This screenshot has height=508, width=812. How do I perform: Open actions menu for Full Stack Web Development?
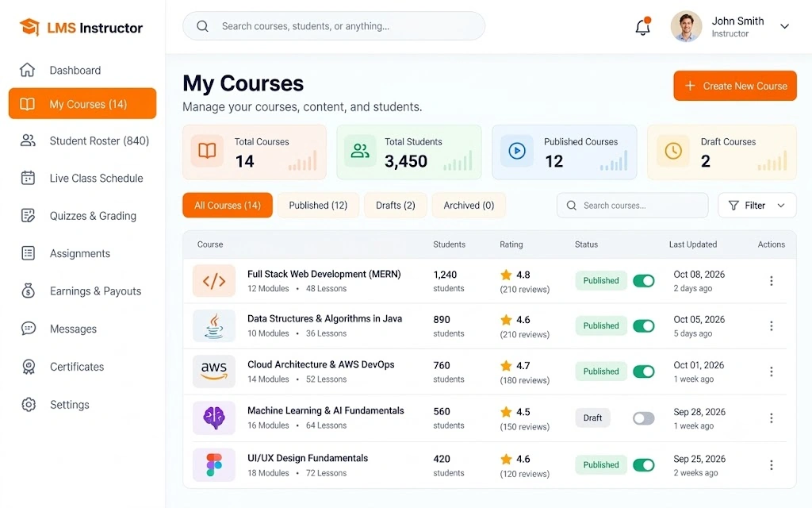point(771,280)
